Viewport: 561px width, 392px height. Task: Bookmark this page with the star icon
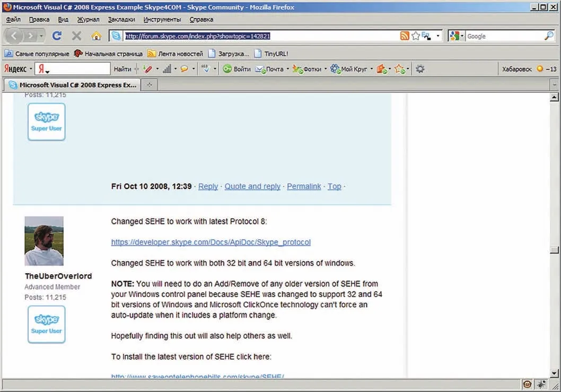click(415, 36)
